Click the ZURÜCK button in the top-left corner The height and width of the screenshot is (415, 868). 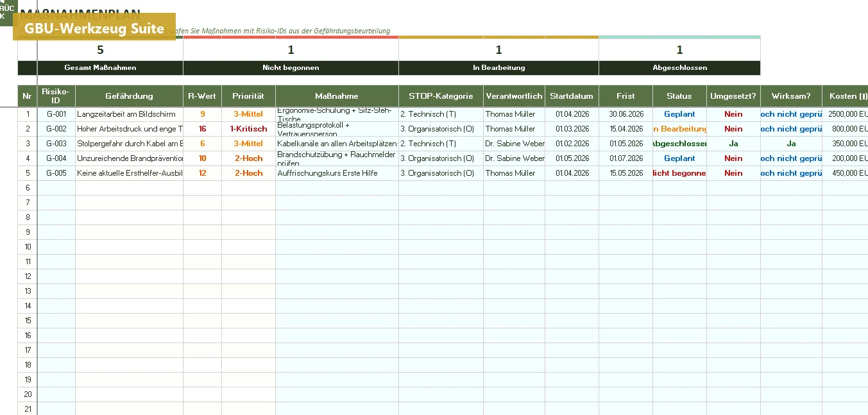[6, 13]
